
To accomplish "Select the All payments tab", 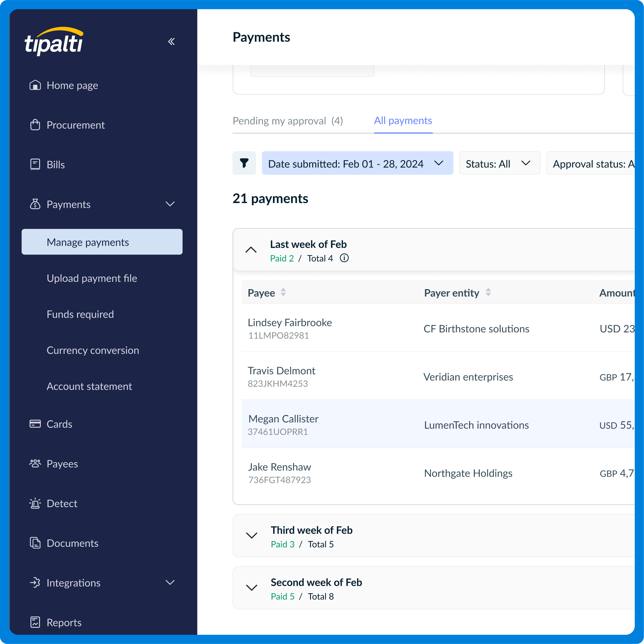I will point(403,121).
